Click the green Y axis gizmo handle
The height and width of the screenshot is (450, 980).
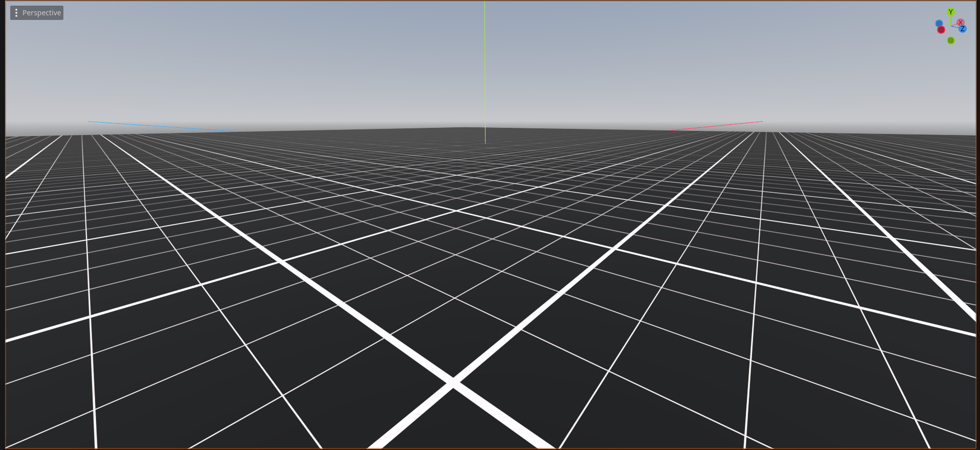click(951, 12)
